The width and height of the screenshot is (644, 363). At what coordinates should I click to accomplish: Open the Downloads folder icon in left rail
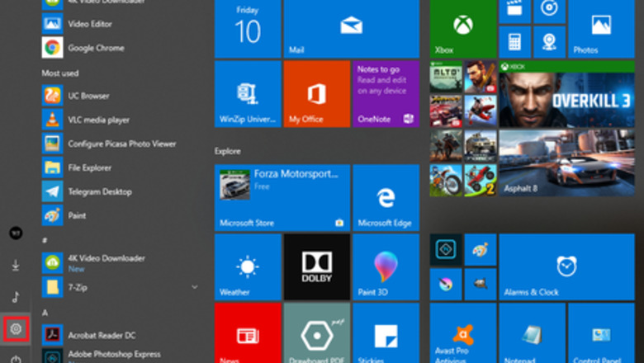[x=16, y=266]
